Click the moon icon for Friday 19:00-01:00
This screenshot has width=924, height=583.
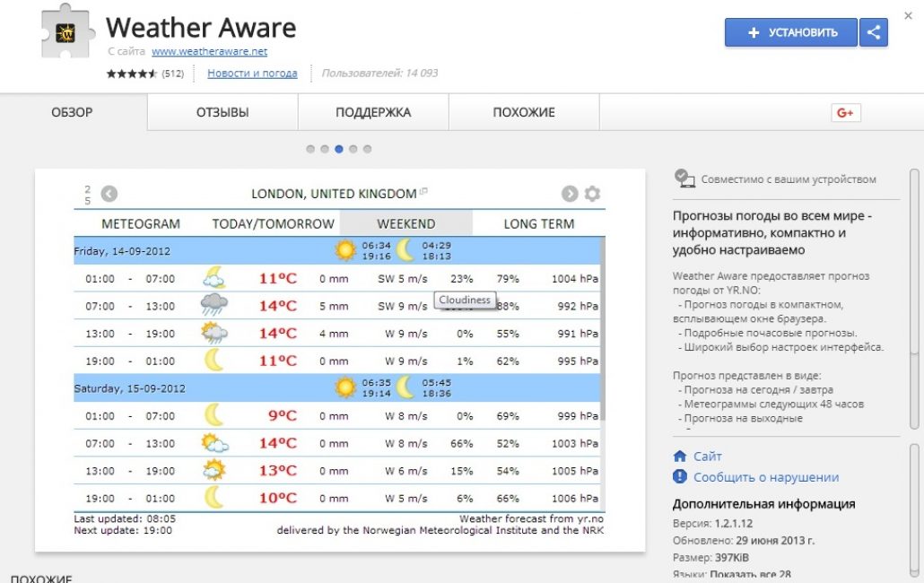coord(214,361)
